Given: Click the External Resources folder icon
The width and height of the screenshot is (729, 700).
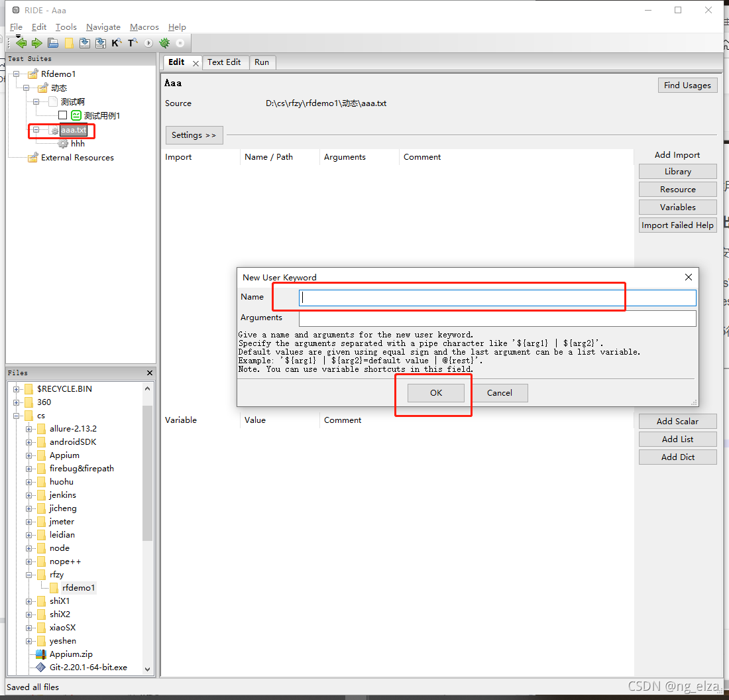Looking at the screenshot, I should point(32,158).
